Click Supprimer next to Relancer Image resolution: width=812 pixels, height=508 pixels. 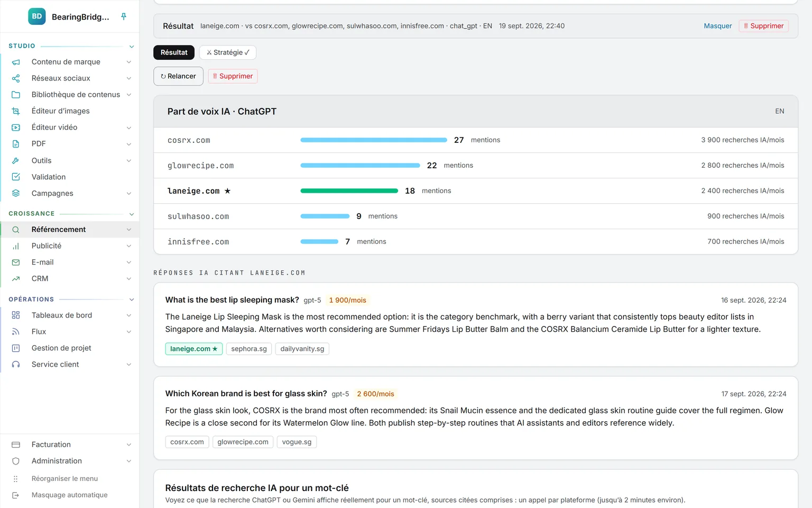point(233,76)
